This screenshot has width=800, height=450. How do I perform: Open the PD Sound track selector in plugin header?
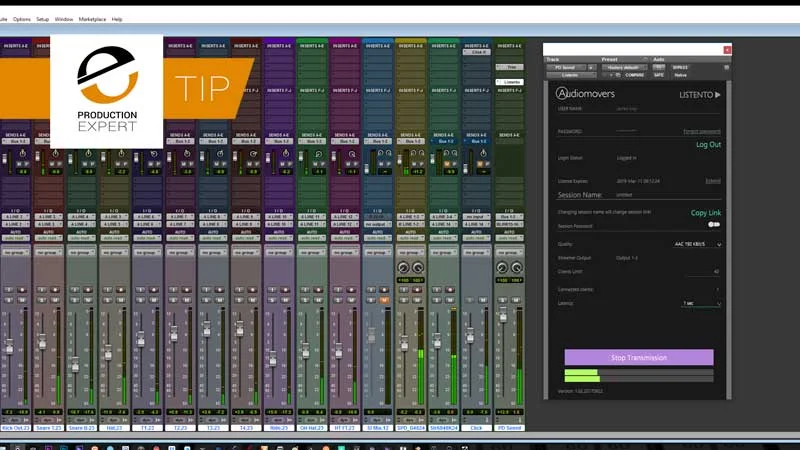click(566, 67)
